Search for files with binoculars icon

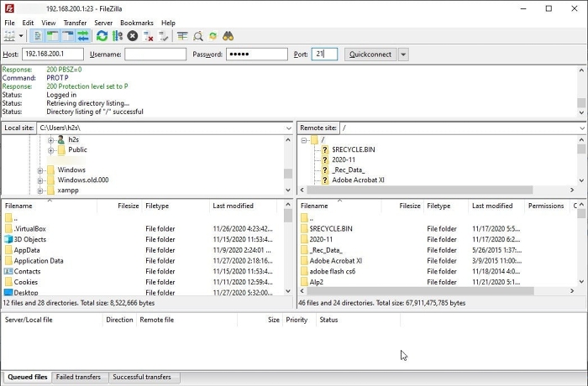coord(228,36)
